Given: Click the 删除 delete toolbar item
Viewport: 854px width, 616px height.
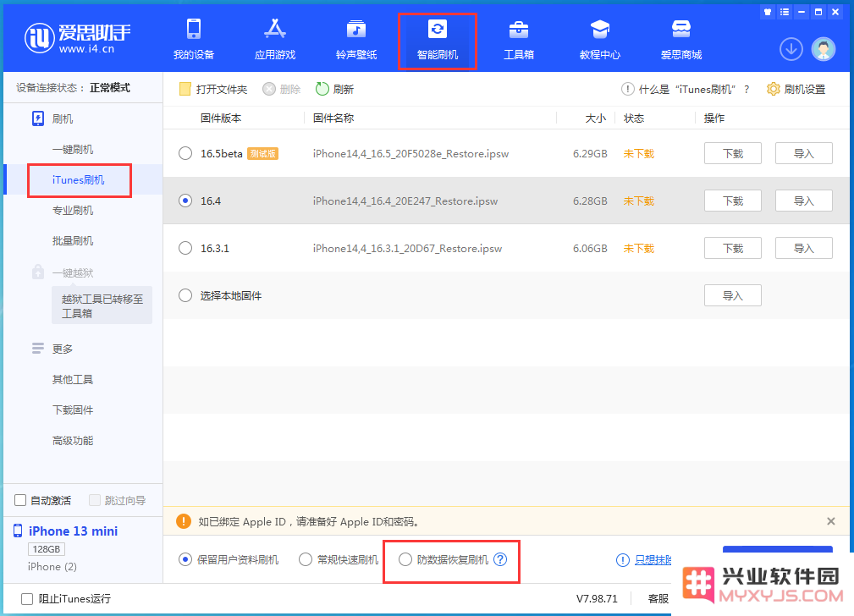Looking at the screenshot, I should coord(282,90).
